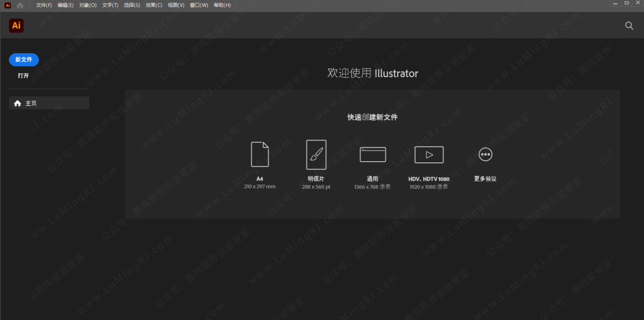Select the 明信片 postcard preset icon

click(316, 155)
